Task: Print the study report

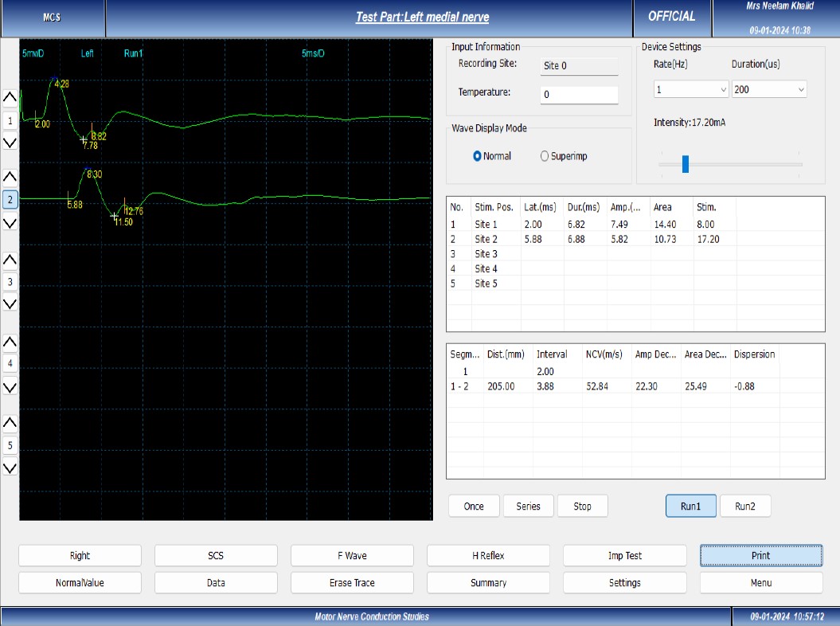Action: 760,555
